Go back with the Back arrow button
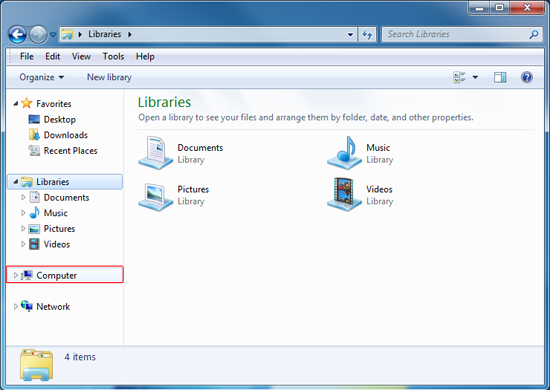Image resolution: width=550 pixels, height=390 pixels. click(x=17, y=34)
